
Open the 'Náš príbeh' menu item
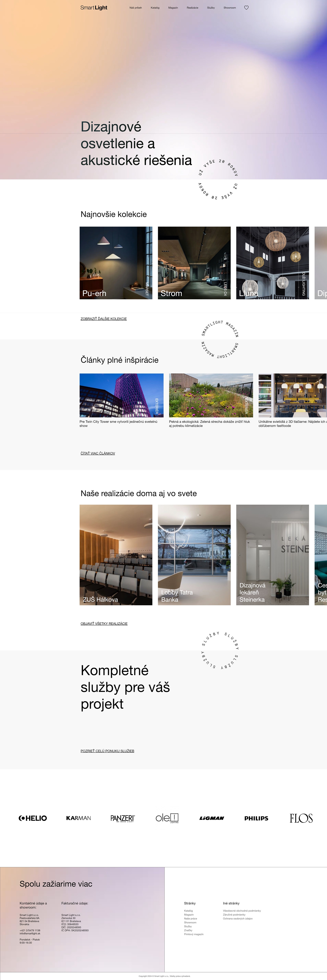click(x=136, y=8)
